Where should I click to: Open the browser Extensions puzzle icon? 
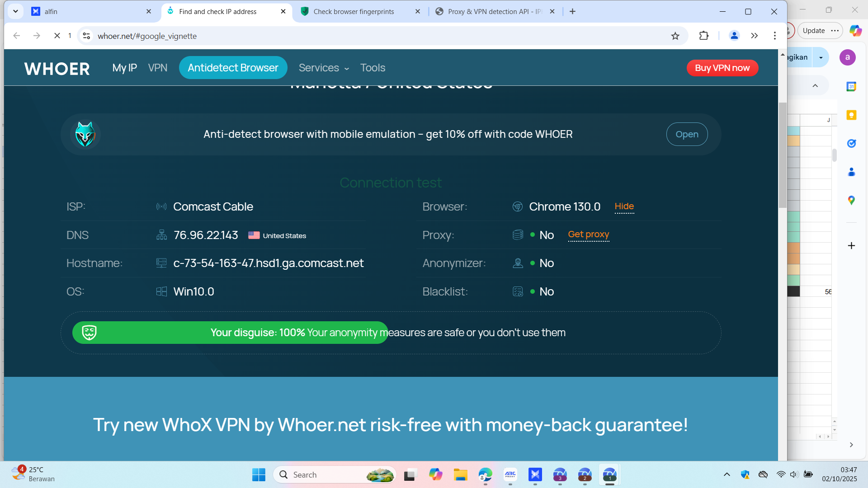tap(704, 36)
